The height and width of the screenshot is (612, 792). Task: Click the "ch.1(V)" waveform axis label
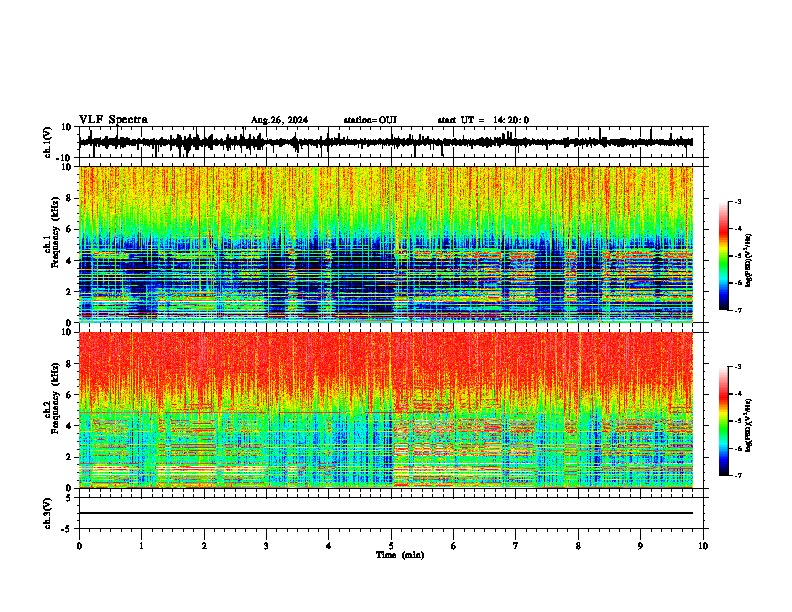click(48, 142)
